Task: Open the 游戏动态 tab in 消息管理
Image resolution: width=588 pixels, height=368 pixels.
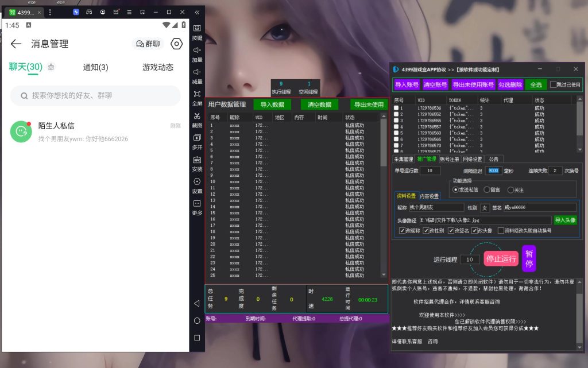Action: 158,67
